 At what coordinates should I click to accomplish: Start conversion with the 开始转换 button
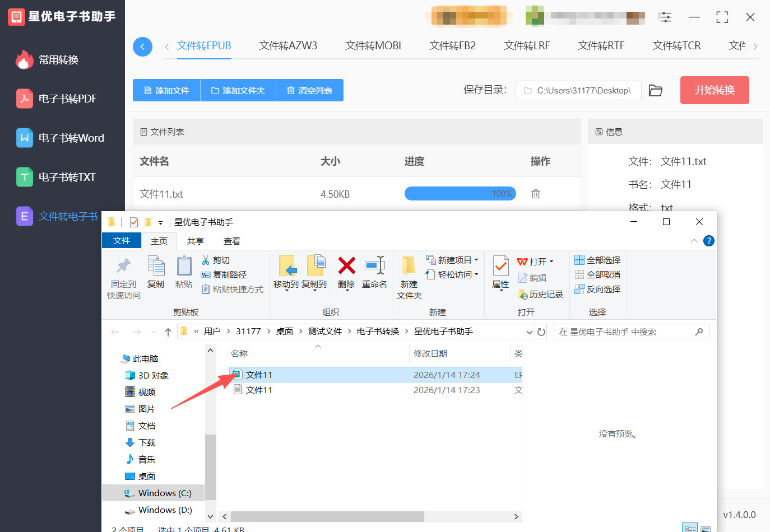click(x=715, y=90)
